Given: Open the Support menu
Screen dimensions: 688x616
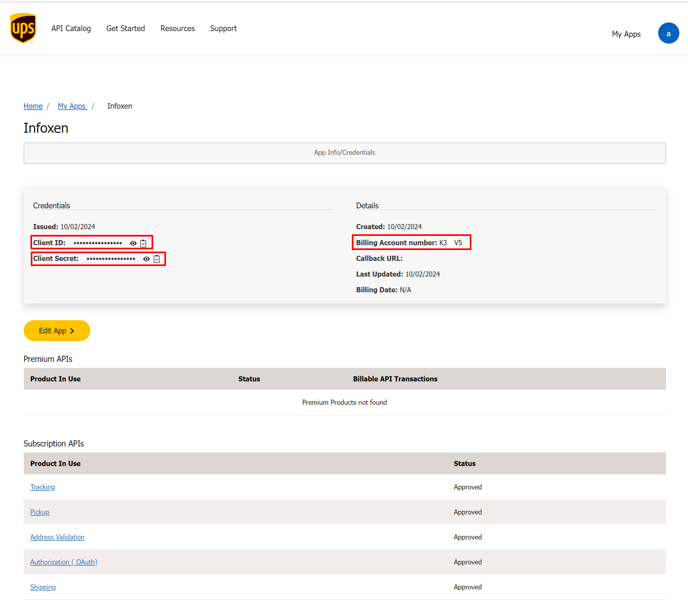Looking at the screenshot, I should pos(223,29).
